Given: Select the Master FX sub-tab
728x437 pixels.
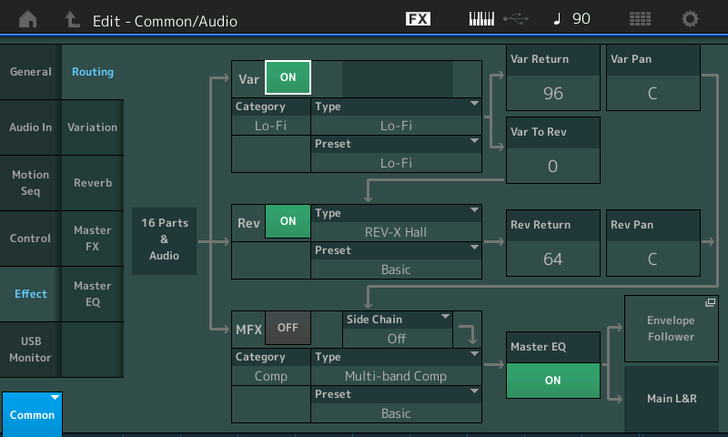Looking at the screenshot, I should pos(92,238).
